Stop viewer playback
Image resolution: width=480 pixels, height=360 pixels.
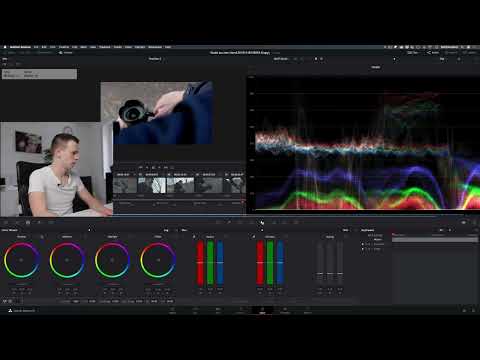pyautogui.click(x=153, y=167)
